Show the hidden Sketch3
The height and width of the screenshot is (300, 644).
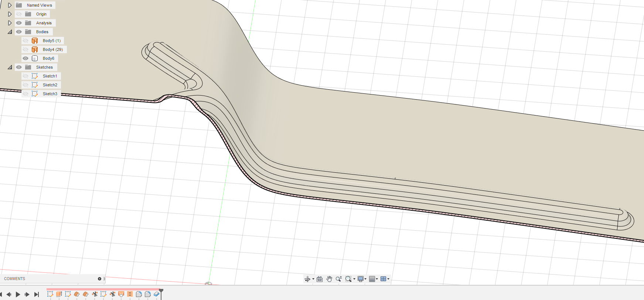tap(25, 94)
